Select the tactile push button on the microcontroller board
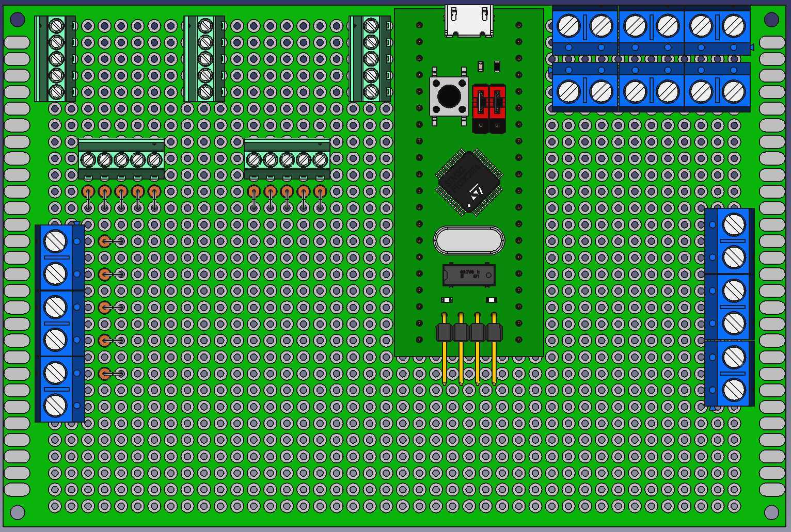Screen dimensions: 791x532 tap(449, 96)
